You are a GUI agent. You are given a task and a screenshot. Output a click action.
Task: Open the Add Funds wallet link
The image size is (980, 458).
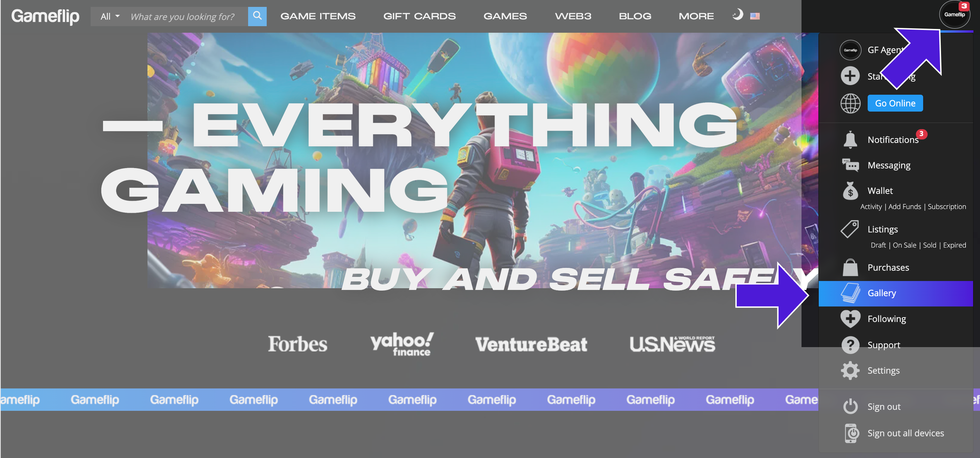904,206
